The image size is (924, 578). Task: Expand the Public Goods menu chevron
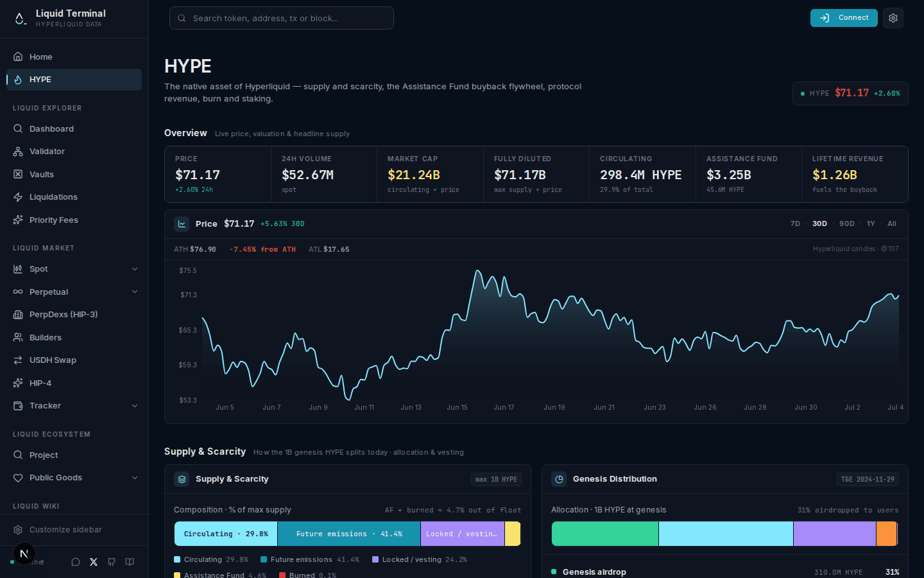[135, 478]
